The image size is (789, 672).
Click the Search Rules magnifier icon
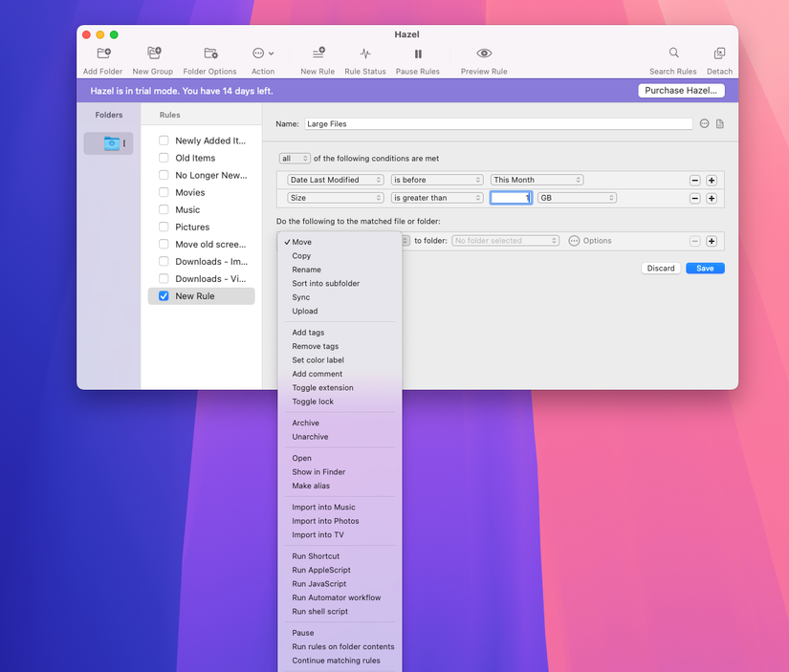click(x=673, y=54)
